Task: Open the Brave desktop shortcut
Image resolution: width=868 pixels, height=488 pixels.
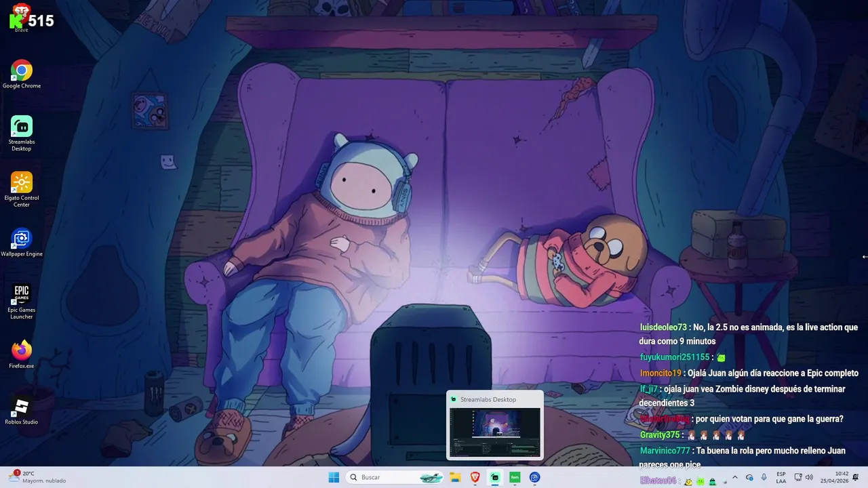Action: [21, 18]
